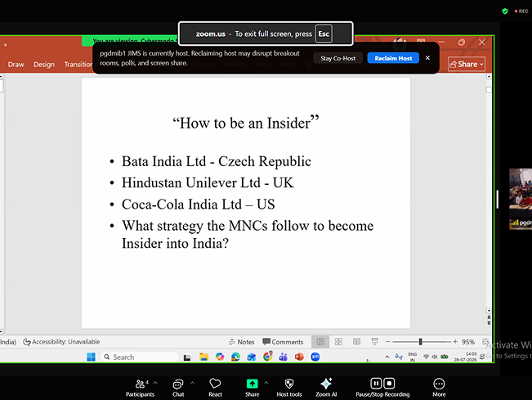Click the slide pane scroll down arrow

point(489,311)
